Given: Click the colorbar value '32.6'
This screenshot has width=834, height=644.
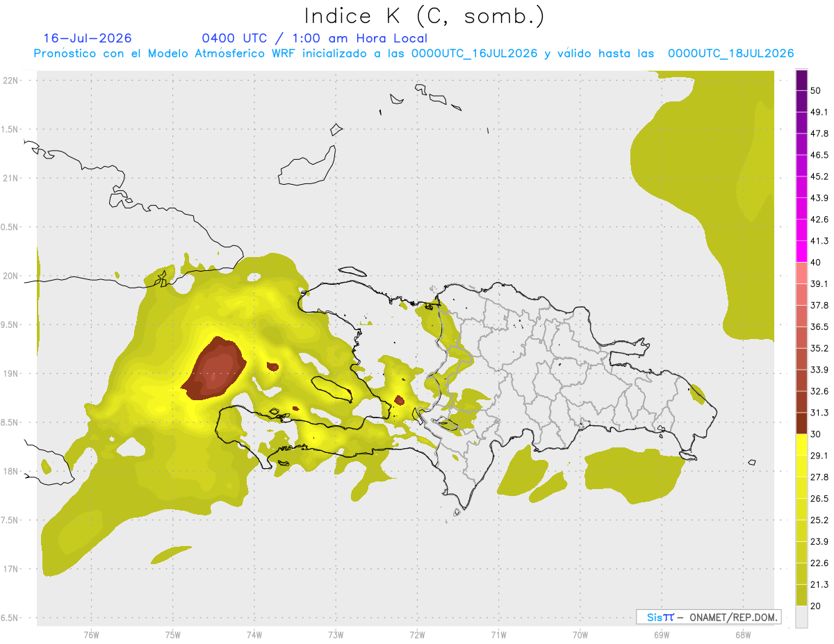Looking at the screenshot, I should pos(819,391).
